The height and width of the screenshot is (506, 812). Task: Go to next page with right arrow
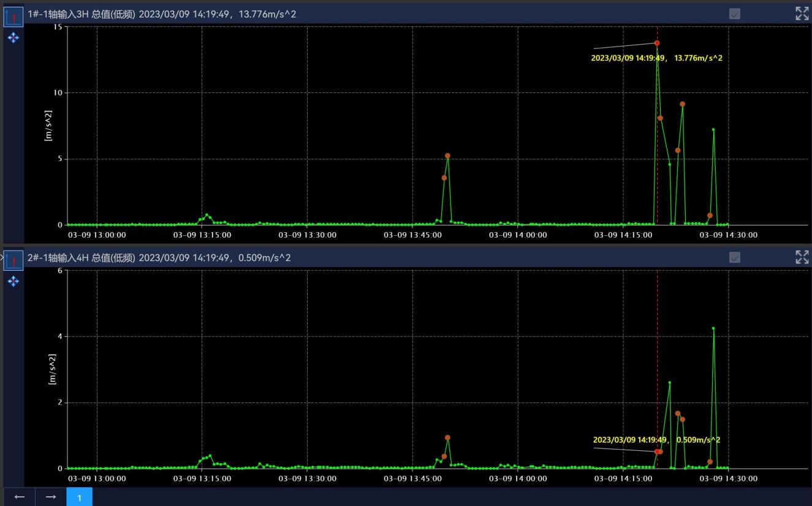(x=51, y=497)
